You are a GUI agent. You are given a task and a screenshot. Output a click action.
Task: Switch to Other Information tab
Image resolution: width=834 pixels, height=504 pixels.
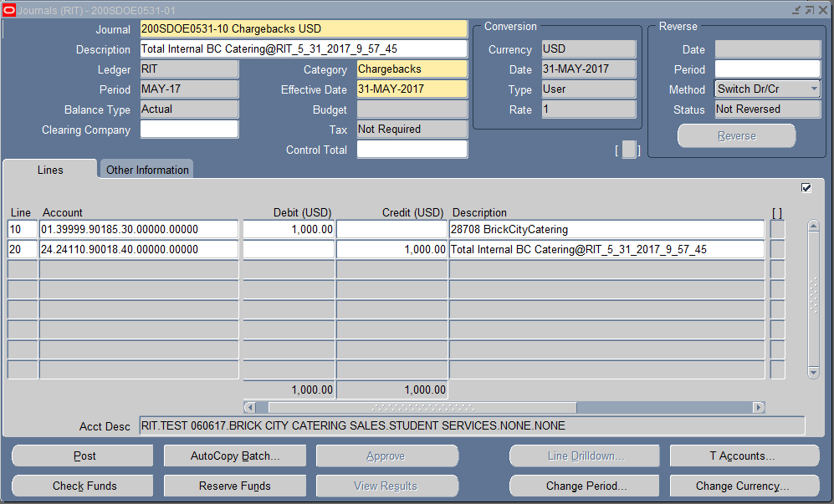coord(147,170)
